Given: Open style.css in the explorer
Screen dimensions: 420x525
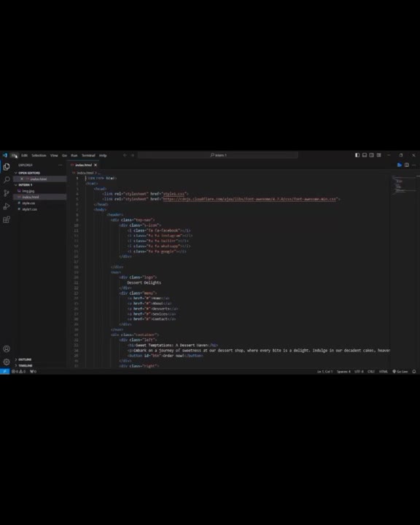Looking at the screenshot, I should (x=28, y=203).
